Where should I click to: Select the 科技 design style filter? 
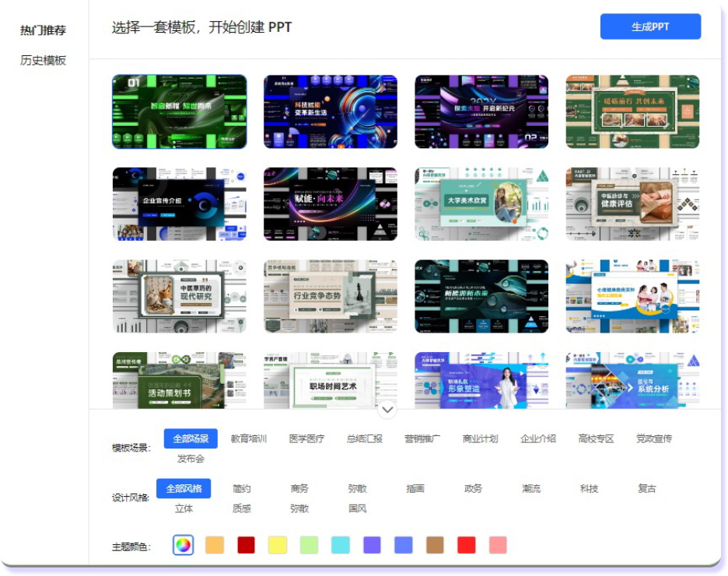[589, 488]
